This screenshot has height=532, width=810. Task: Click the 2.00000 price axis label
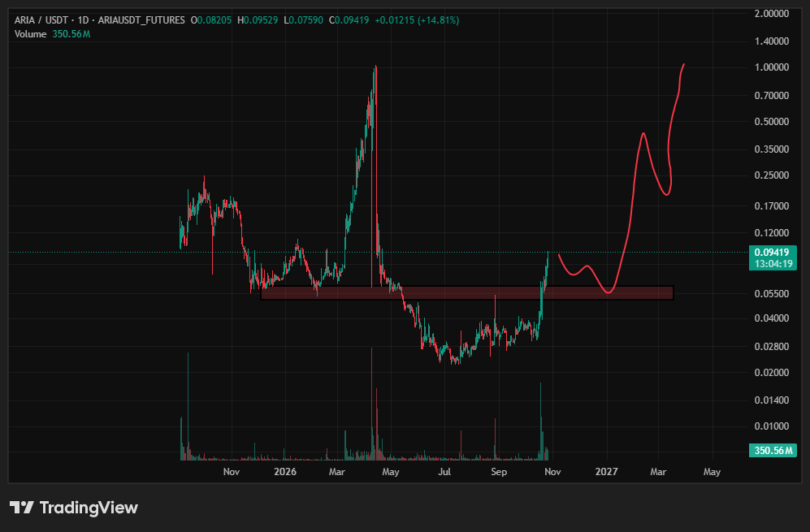(x=772, y=14)
